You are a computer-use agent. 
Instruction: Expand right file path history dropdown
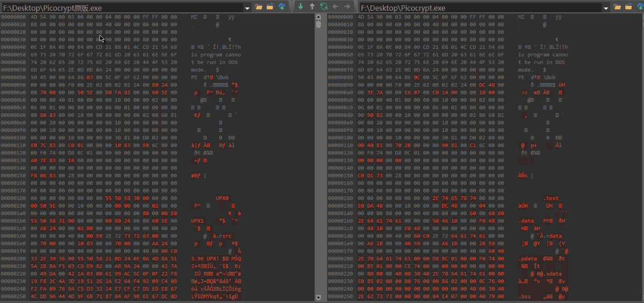coord(605,8)
